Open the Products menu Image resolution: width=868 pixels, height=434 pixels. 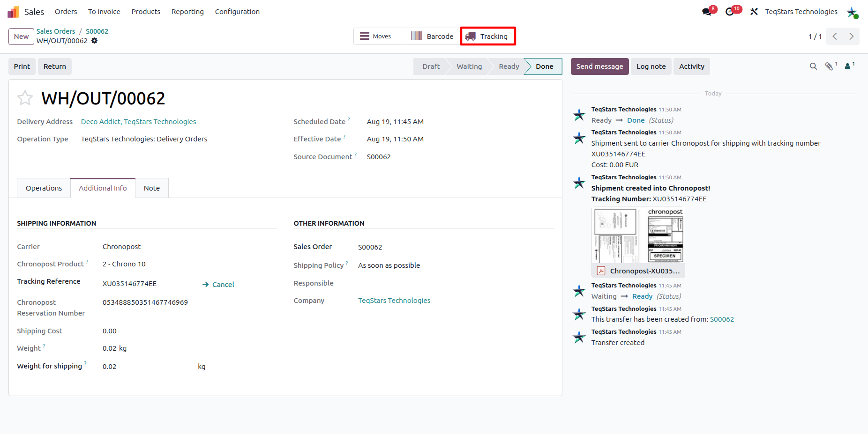point(146,12)
